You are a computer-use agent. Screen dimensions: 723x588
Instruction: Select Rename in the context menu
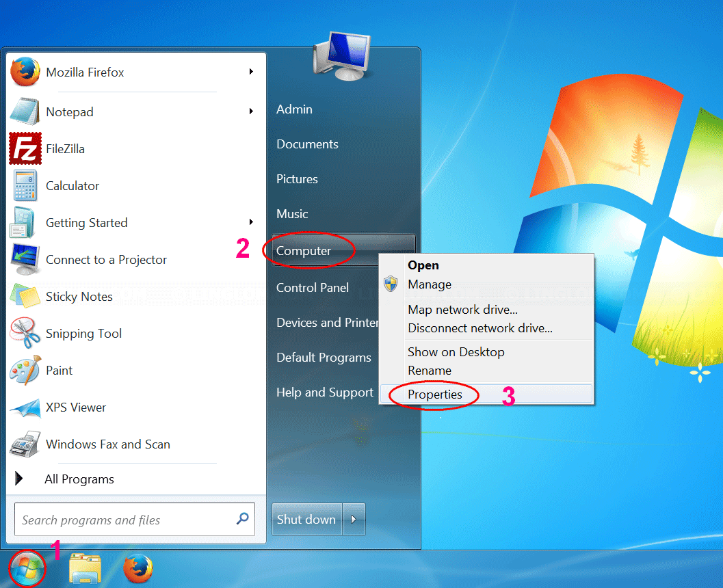pyautogui.click(x=430, y=371)
